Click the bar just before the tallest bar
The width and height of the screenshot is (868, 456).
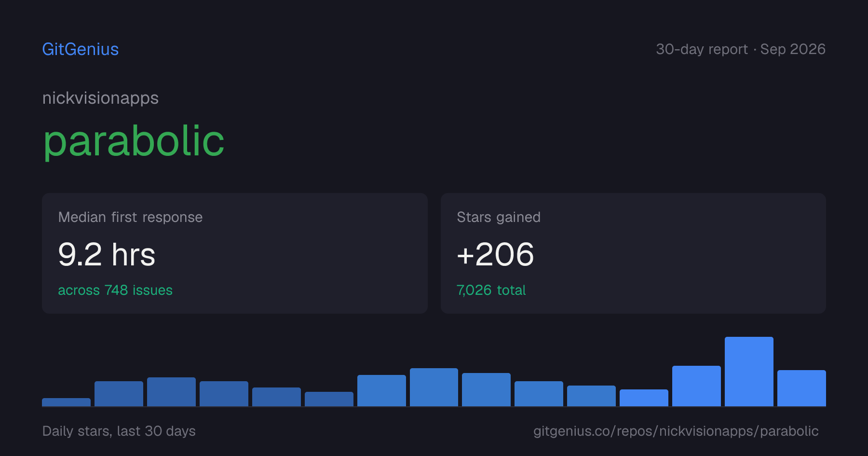696,386
